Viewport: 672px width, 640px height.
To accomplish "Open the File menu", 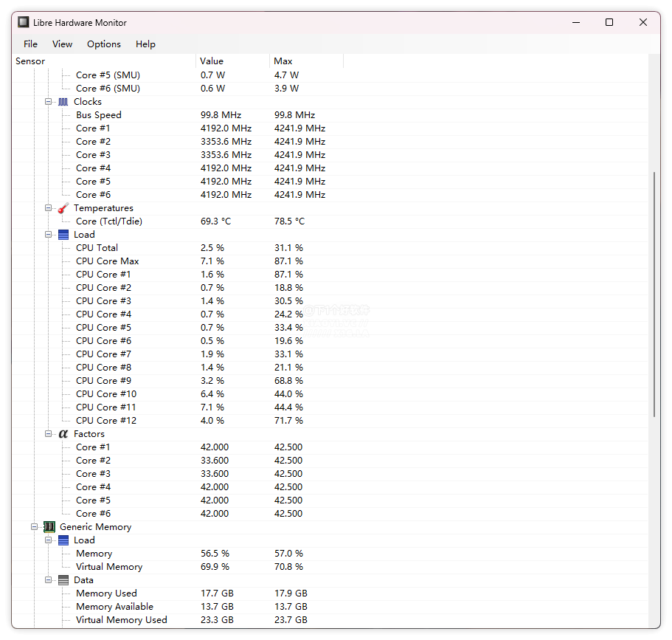I will tap(30, 44).
